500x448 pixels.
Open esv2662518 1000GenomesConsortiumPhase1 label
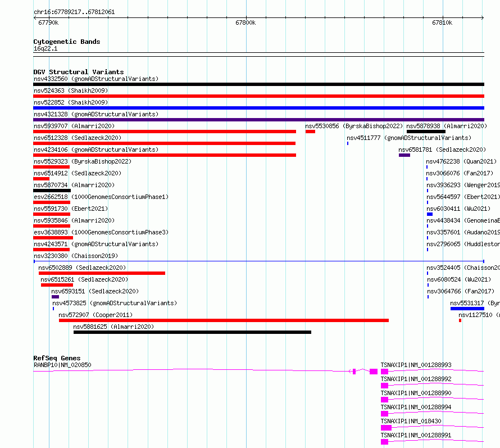(x=101, y=197)
